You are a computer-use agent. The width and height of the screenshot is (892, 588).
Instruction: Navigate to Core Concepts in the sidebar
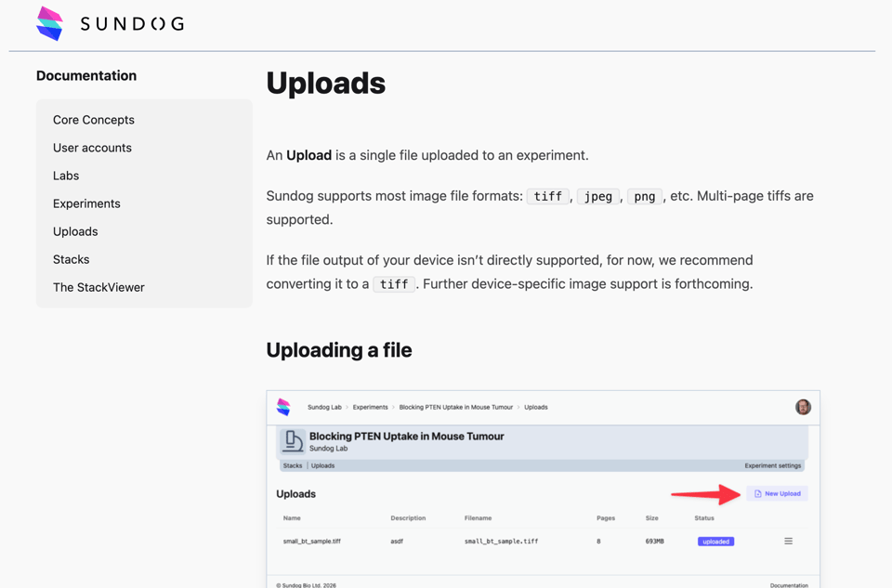pyautogui.click(x=93, y=120)
